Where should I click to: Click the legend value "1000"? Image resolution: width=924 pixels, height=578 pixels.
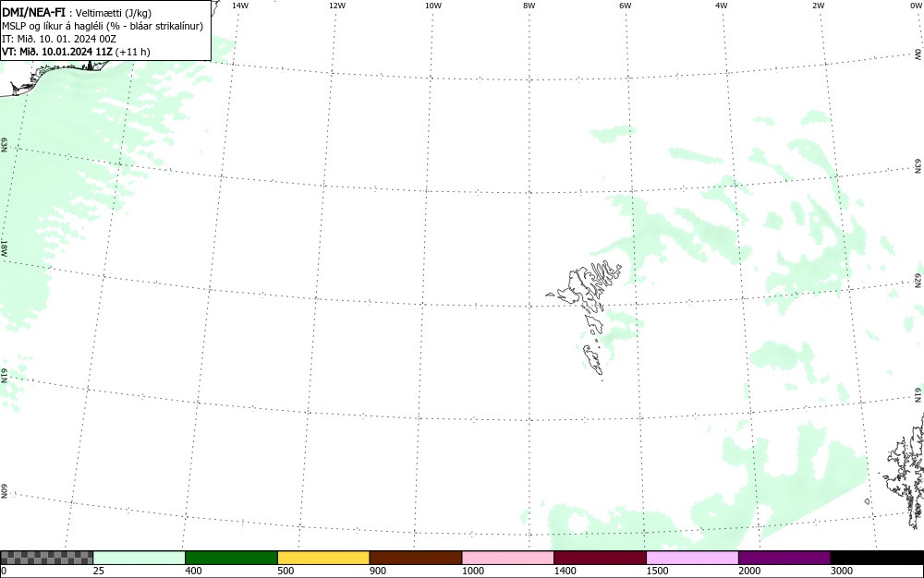pyautogui.click(x=473, y=571)
